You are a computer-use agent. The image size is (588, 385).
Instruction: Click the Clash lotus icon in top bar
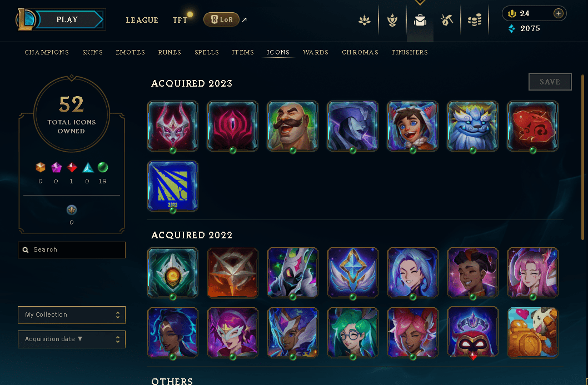tap(364, 20)
